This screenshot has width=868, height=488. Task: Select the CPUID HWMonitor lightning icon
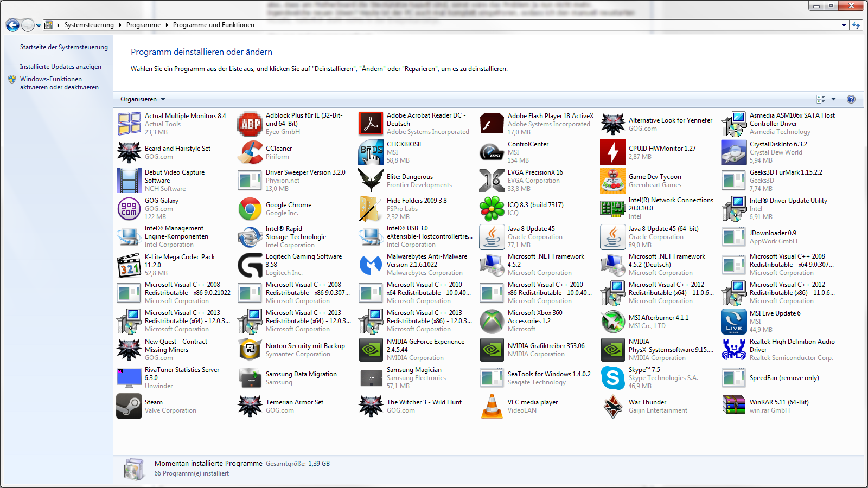613,152
